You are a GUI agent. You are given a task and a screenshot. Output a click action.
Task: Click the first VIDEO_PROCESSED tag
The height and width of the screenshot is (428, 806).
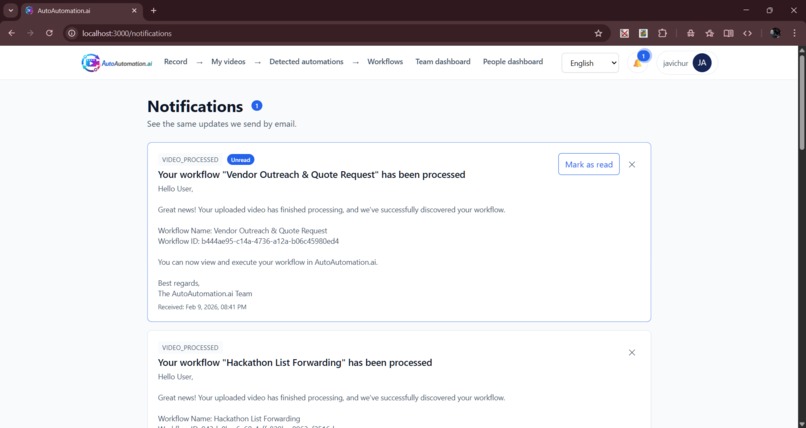[190, 160]
